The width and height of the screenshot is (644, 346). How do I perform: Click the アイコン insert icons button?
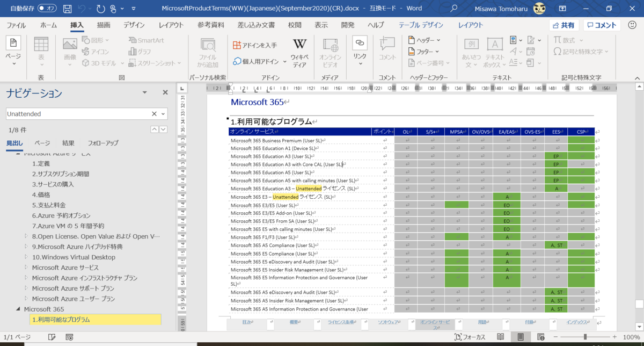(x=96, y=52)
